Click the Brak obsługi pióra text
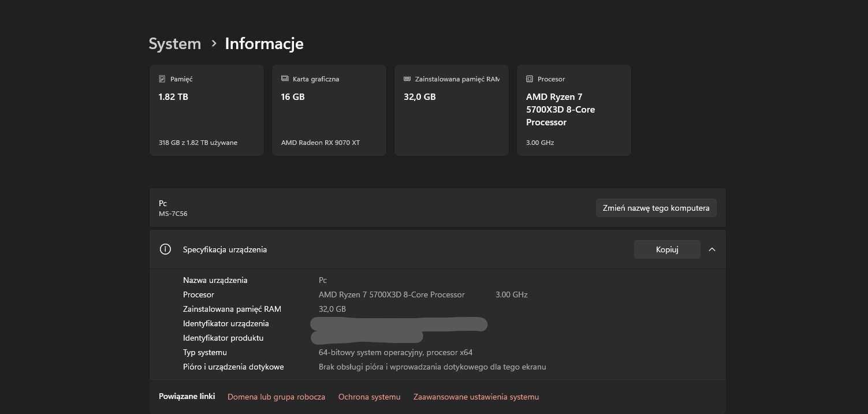 pyautogui.click(x=433, y=367)
